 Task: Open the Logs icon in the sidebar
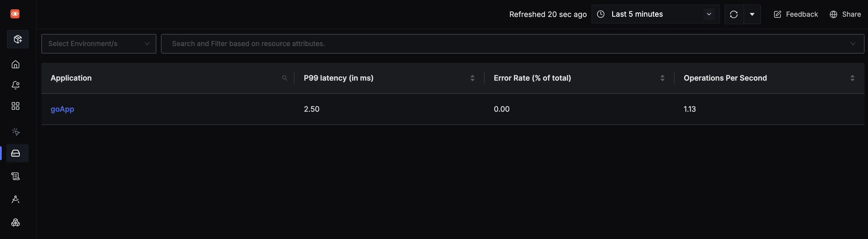click(x=16, y=176)
